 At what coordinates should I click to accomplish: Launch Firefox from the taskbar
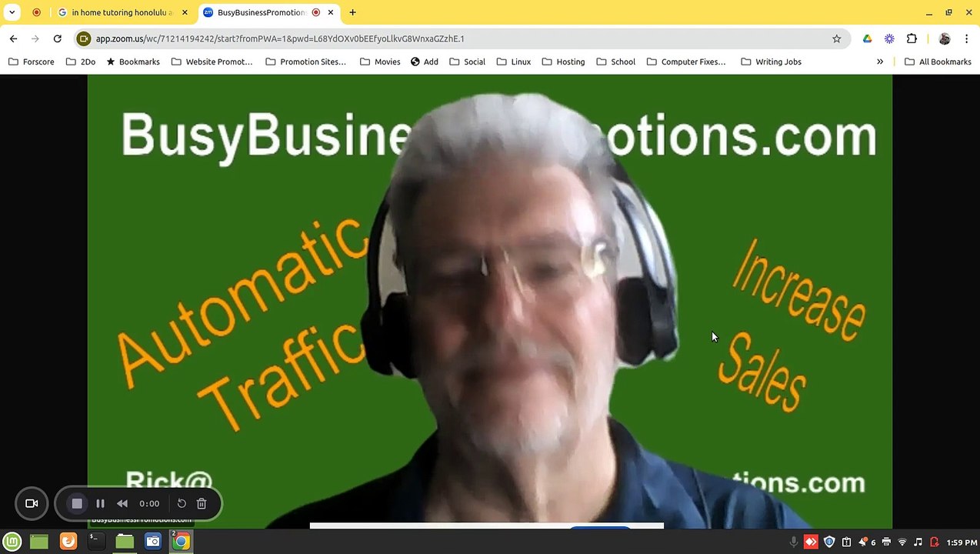click(68, 542)
